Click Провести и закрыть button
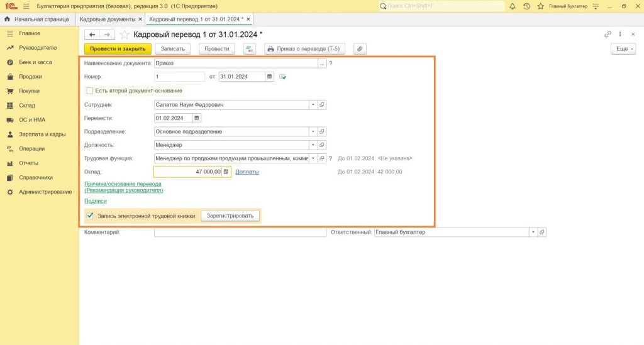Image resolution: width=644 pixels, height=345 pixels. pos(118,48)
